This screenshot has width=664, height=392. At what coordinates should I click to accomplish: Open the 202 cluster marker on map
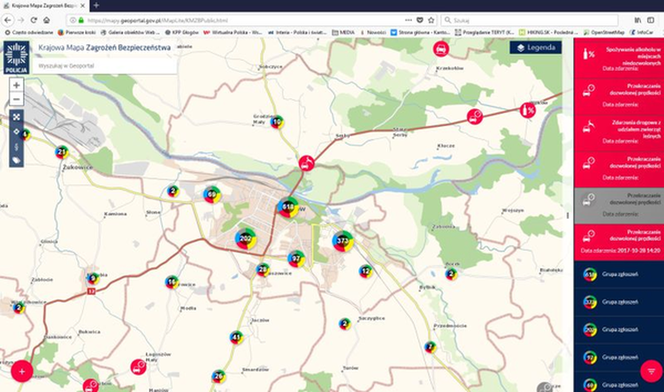tap(246, 239)
